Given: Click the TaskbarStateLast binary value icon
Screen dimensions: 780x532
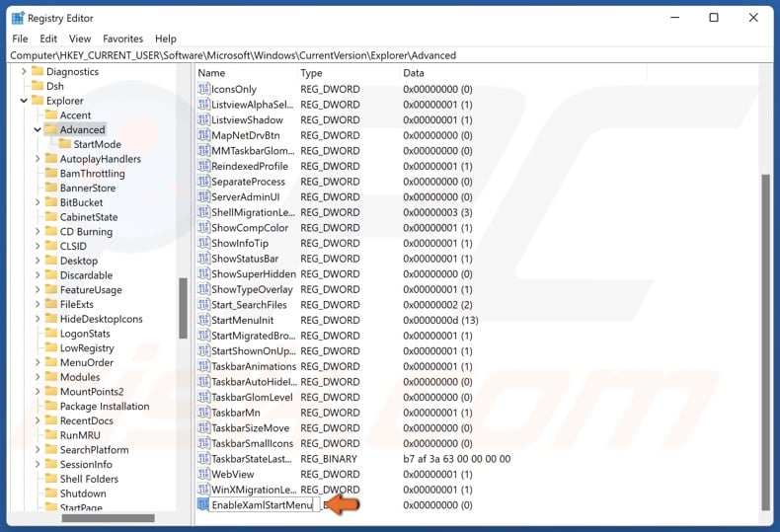Looking at the screenshot, I should pos(203,459).
